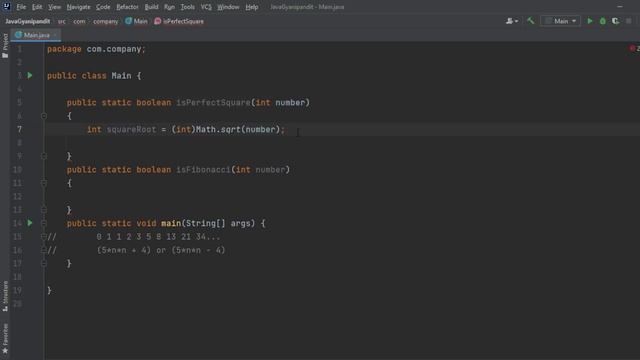This screenshot has width=640, height=360.
Task: Click class name Main on line 3
Action: (121, 76)
